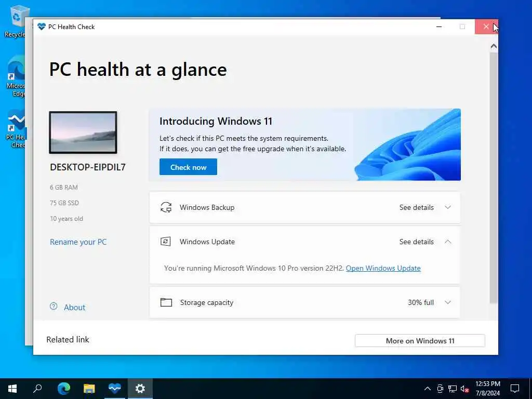
Task: Open the Action Center notifications icon
Action: 515,389
